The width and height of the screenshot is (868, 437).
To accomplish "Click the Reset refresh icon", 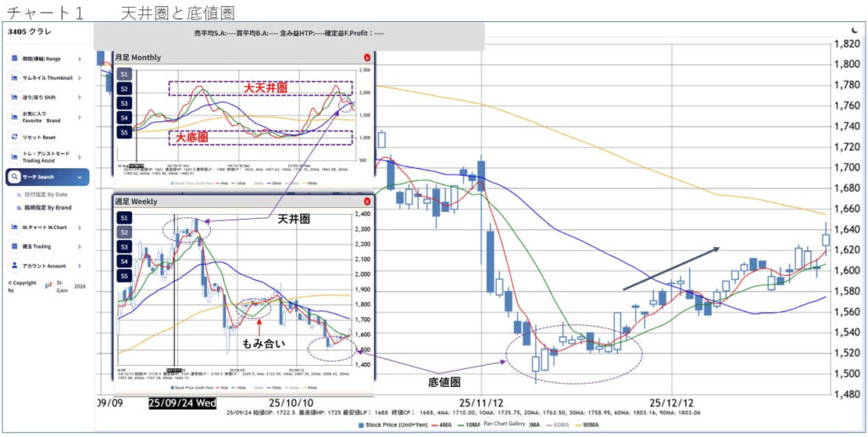I will tap(14, 137).
